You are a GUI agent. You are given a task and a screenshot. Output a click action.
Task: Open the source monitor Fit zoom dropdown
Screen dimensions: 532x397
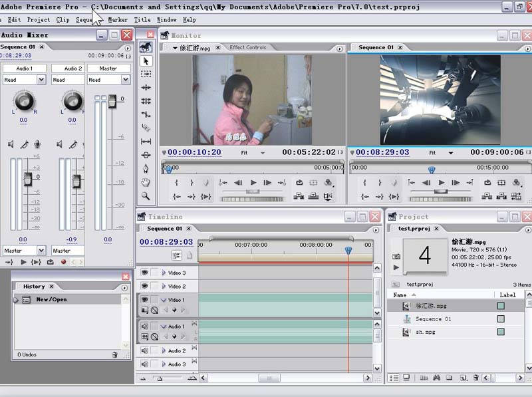[262, 152]
